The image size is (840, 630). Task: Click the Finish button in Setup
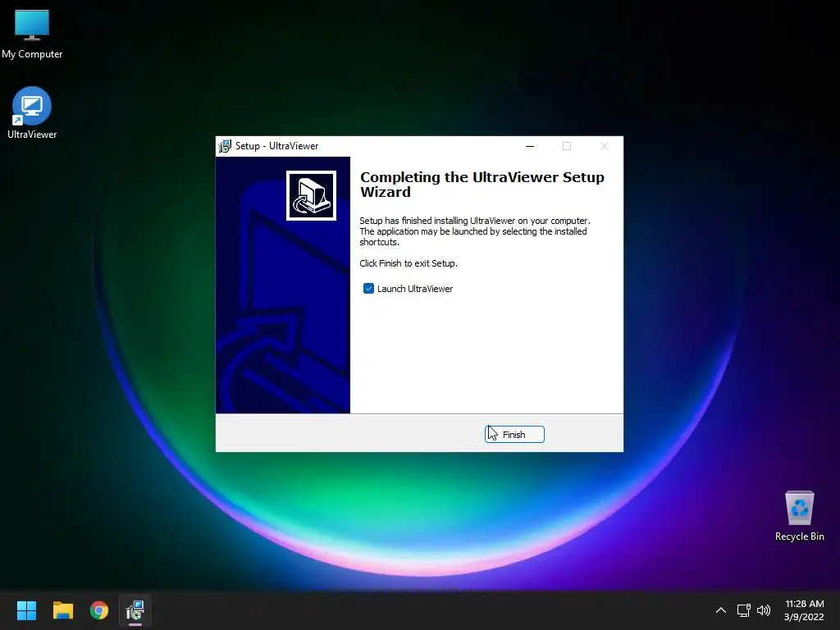click(x=514, y=435)
